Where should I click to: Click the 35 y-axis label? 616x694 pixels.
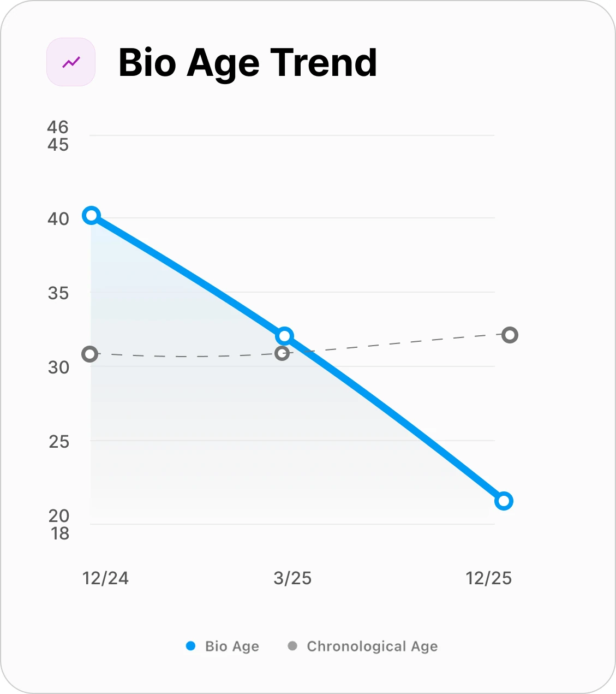(58, 293)
